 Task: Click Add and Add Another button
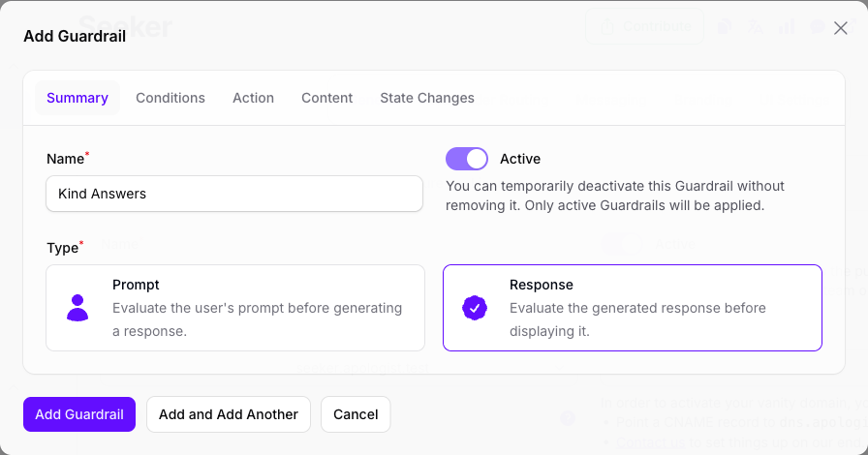tap(228, 414)
